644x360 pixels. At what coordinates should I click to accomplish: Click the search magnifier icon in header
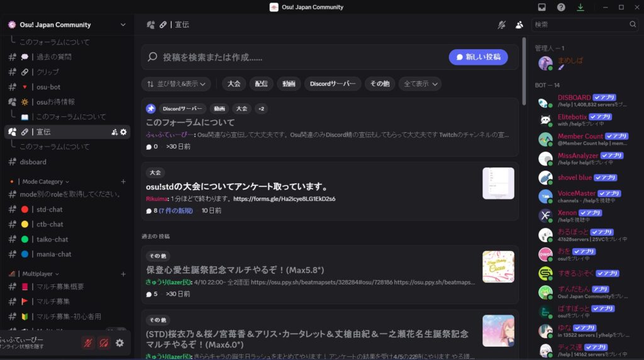[x=633, y=25]
